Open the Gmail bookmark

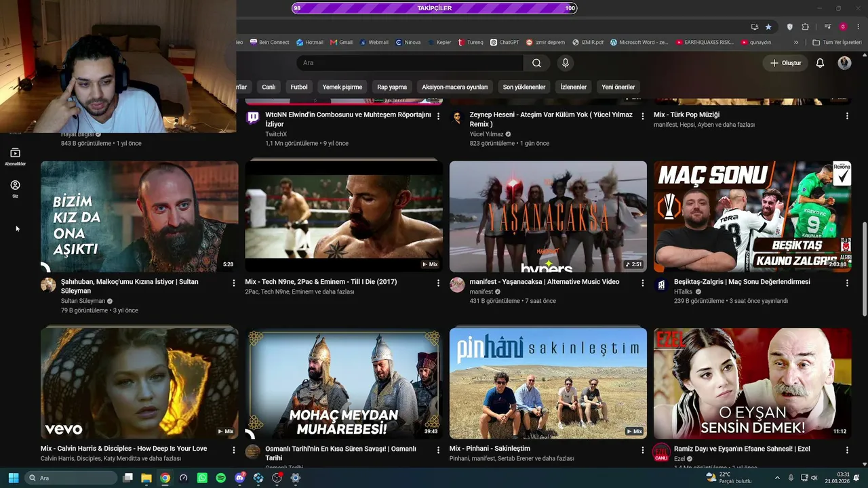pos(342,42)
